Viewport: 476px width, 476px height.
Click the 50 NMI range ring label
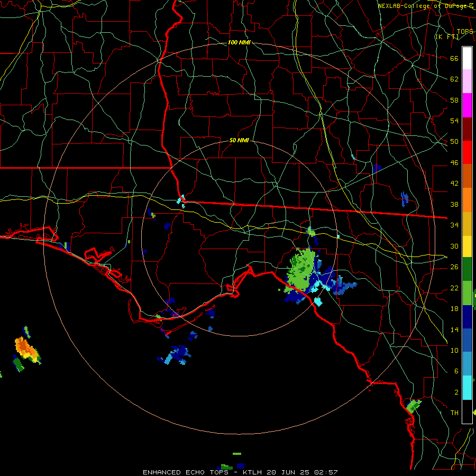(x=239, y=140)
